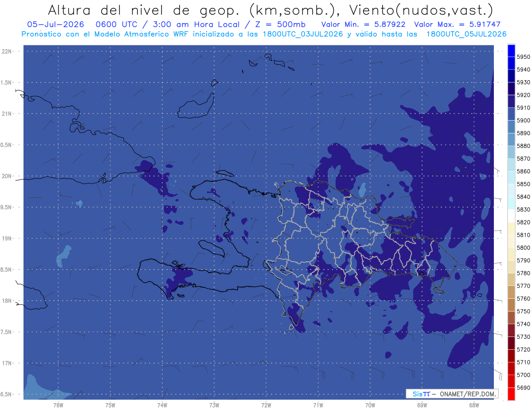The width and height of the screenshot is (532, 411).
Task: Click the colorbar swatch between 5900 and 5910
Action: 511,114
